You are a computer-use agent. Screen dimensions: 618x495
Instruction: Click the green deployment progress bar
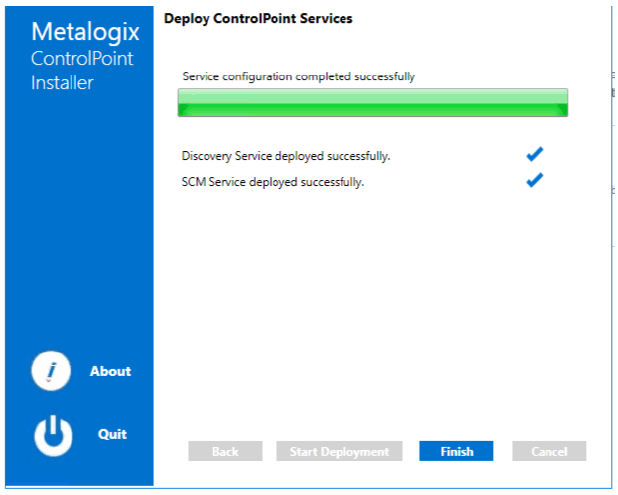pos(373,102)
